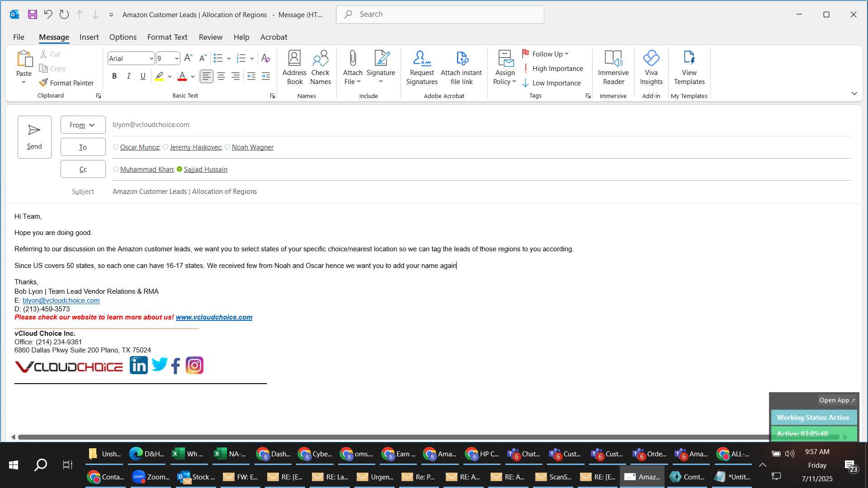The image size is (868, 488).
Task: Toggle Bold formatting
Action: (x=114, y=76)
